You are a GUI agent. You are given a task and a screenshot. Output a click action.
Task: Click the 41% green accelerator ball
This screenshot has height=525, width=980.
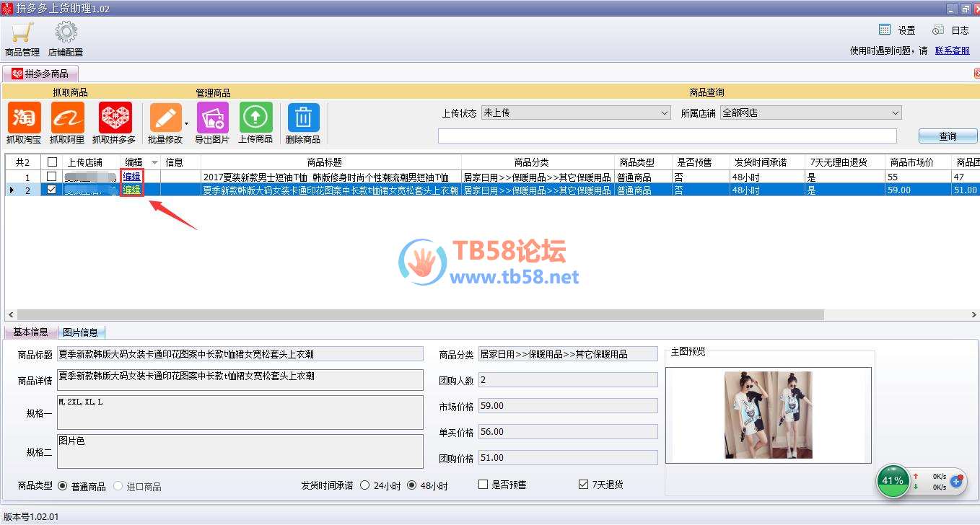coord(893,480)
